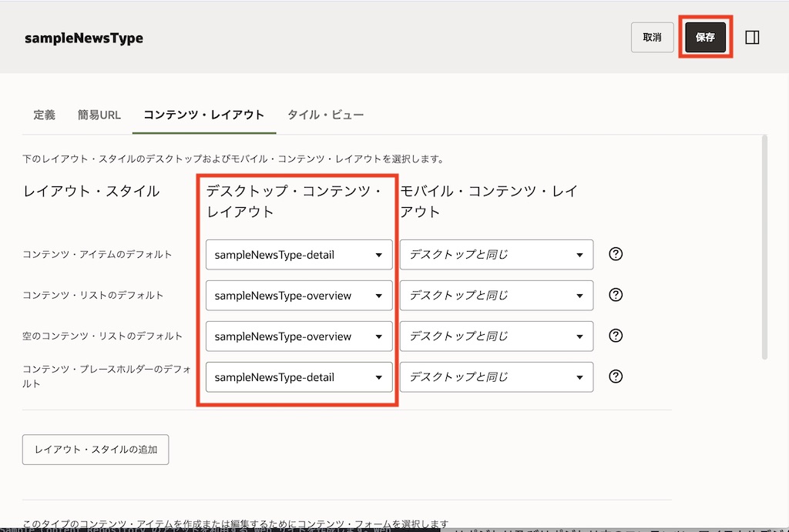Open mobile layout dropdown for コンテンツ・アイテムのデフォルト
Image resolution: width=789 pixels, height=532 pixels.
(x=496, y=255)
